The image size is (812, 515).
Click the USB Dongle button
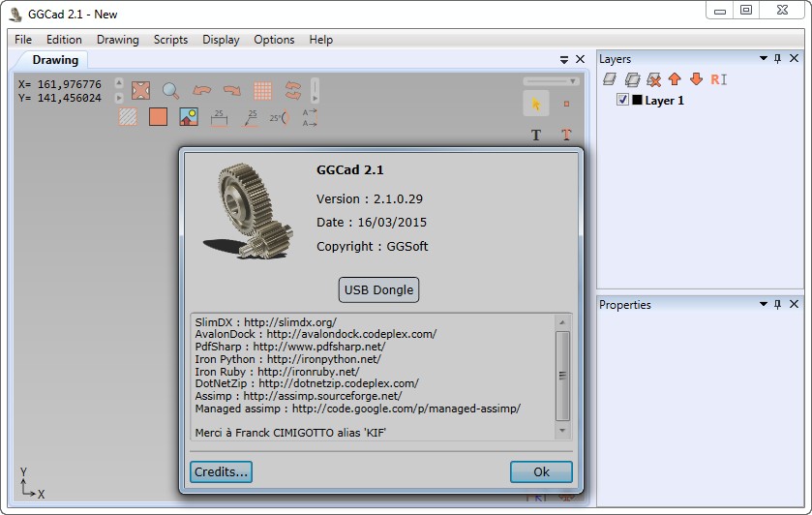click(x=378, y=289)
